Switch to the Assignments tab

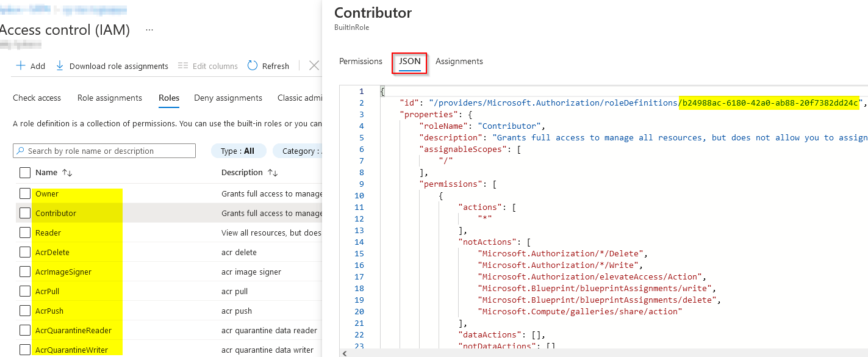pyautogui.click(x=459, y=61)
